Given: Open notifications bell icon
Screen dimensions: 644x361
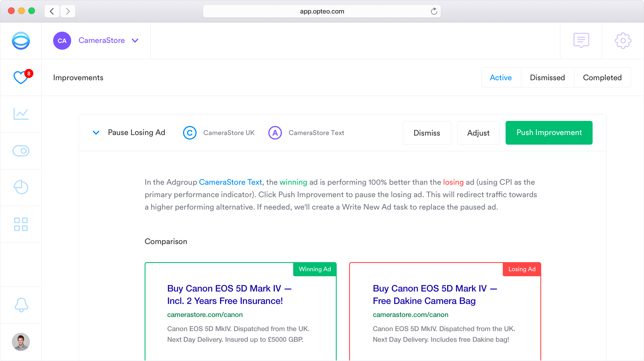Looking at the screenshot, I should coord(21,305).
